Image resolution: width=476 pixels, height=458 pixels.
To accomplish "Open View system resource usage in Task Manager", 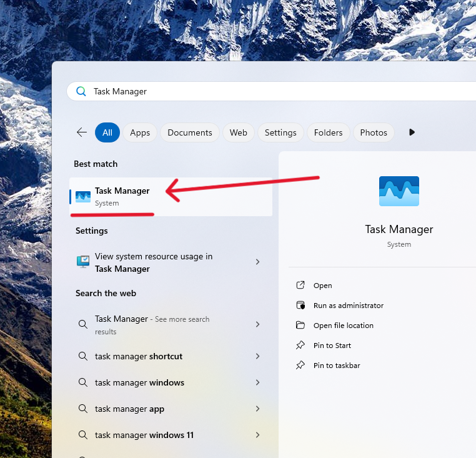I will [171, 262].
